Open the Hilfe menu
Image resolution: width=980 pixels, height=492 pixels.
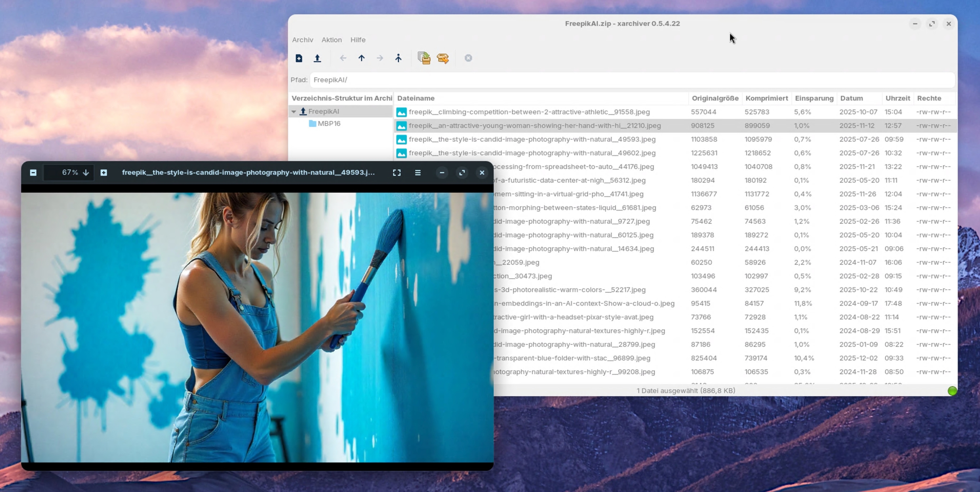click(358, 40)
